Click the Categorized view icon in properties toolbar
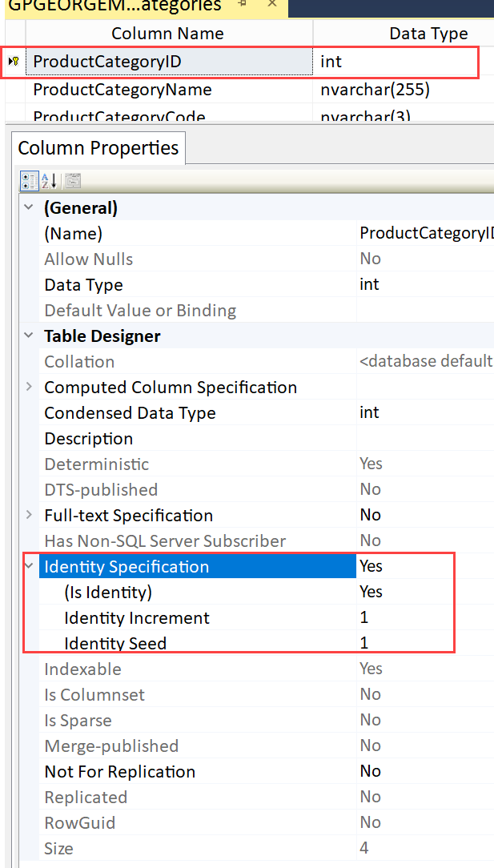The image size is (494, 868). point(28,182)
